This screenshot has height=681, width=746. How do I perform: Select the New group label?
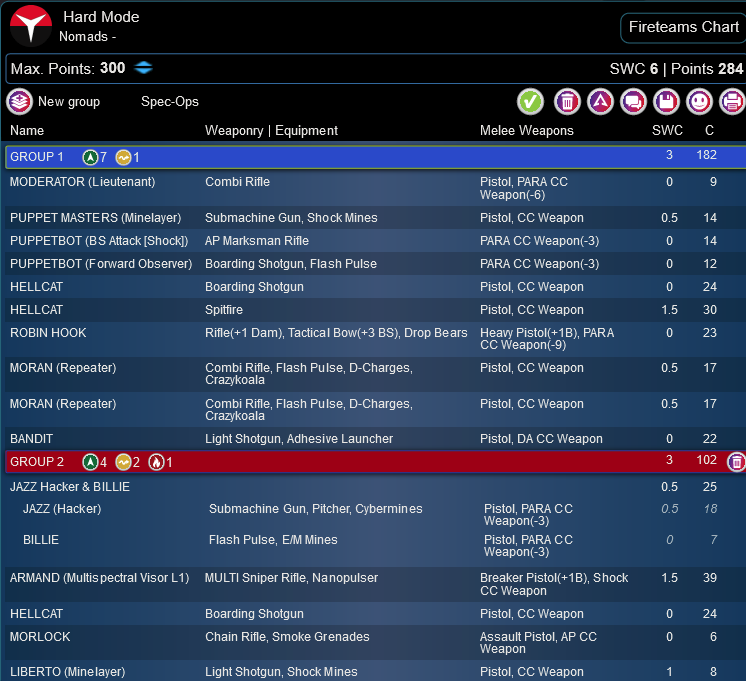pos(69,101)
